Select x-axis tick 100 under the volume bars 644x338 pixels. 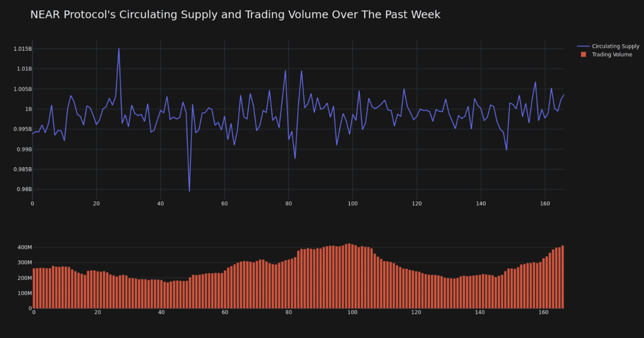(x=352, y=313)
